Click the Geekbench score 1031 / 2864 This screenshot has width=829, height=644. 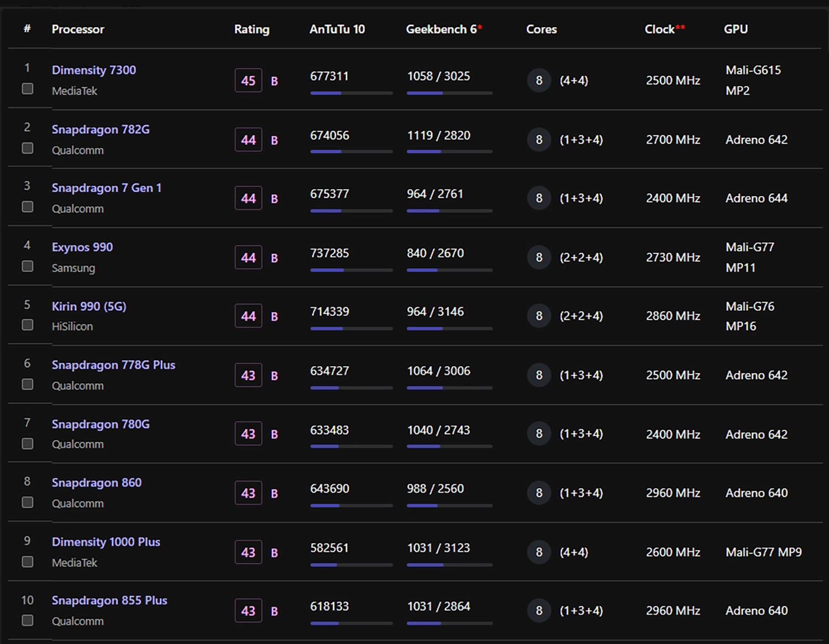point(439,606)
